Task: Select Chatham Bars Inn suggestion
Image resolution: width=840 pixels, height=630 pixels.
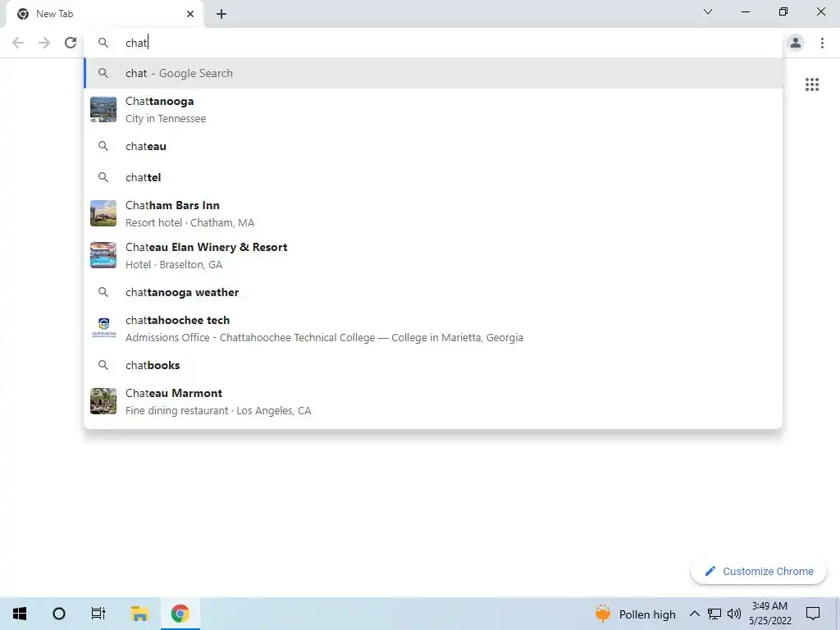Action: point(433,213)
